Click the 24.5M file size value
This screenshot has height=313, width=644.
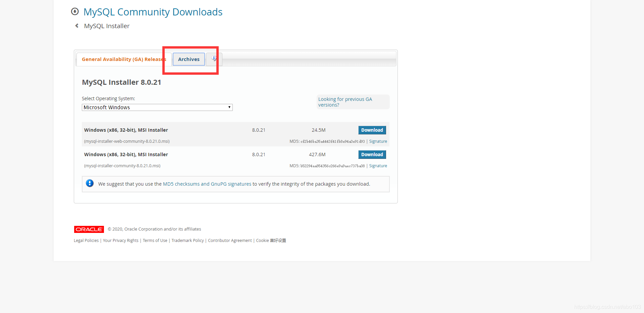[319, 130]
